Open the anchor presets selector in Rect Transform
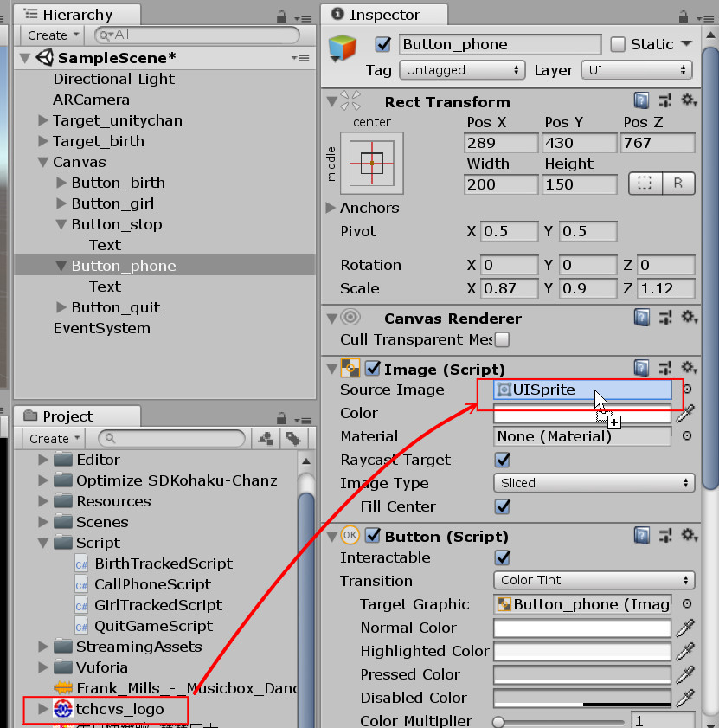 (x=371, y=164)
